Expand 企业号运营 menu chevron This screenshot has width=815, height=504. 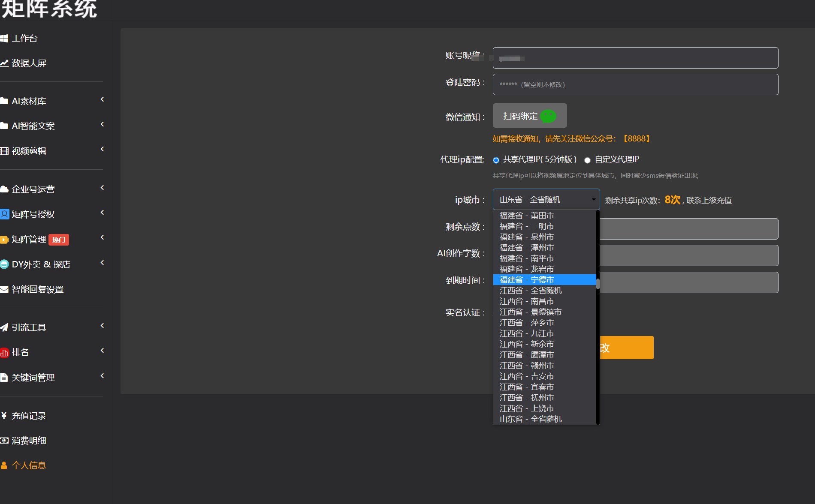102,188
